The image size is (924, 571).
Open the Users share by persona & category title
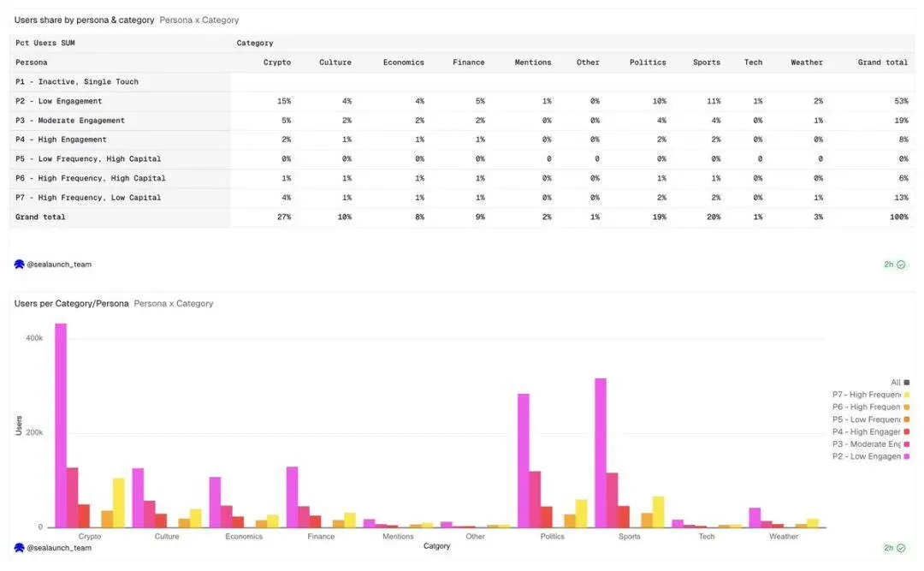(x=84, y=20)
